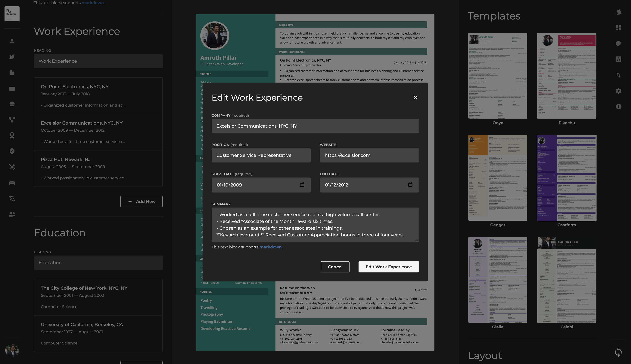Choose the Gengar template thumbnail
This screenshot has width=631, height=364.
coord(497,178)
